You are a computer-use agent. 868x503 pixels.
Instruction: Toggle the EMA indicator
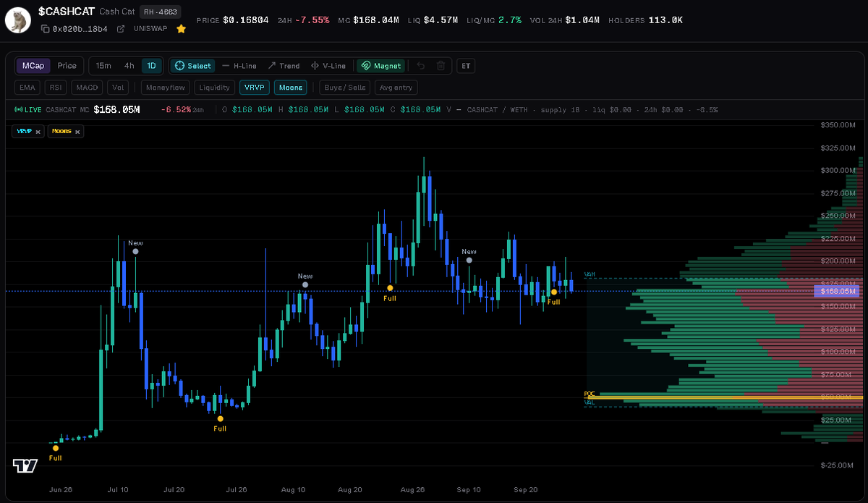pos(27,88)
